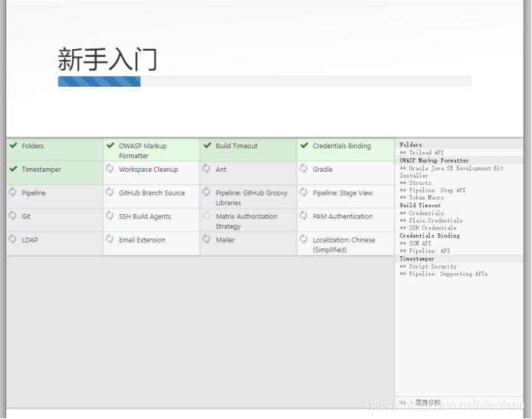
Task: Click the Structs log entry
Action: [415, 183]
